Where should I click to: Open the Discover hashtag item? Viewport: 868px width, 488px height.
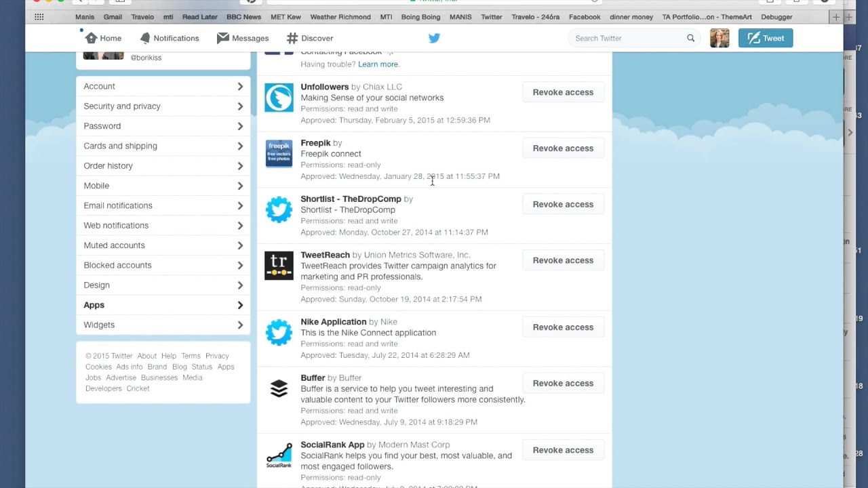309,38
